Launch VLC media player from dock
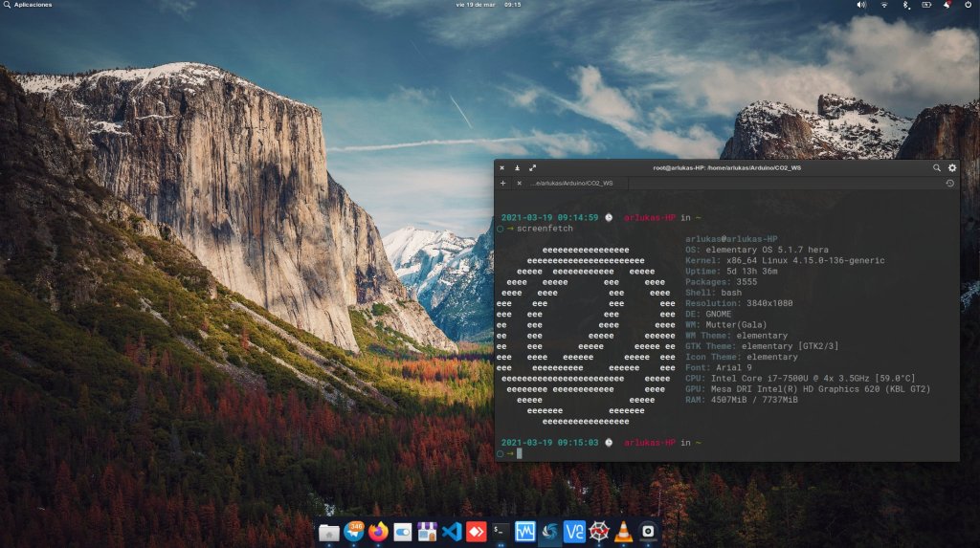 [x=624, y=531]
